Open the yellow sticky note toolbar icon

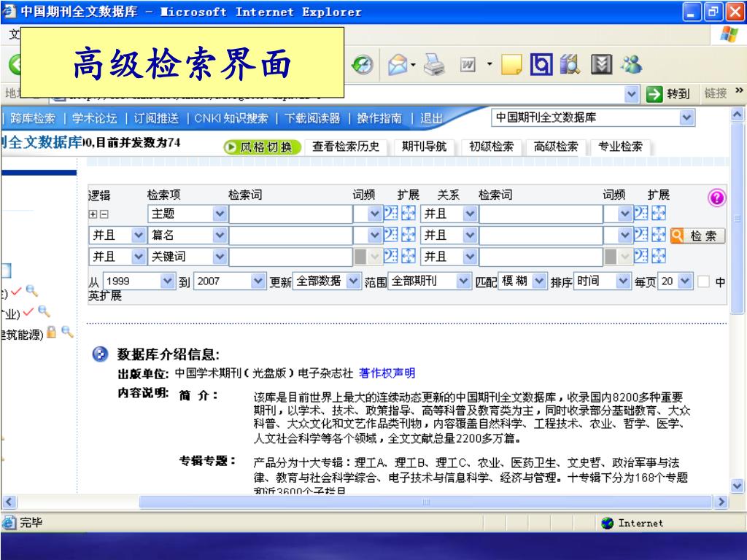pos(511,64)
